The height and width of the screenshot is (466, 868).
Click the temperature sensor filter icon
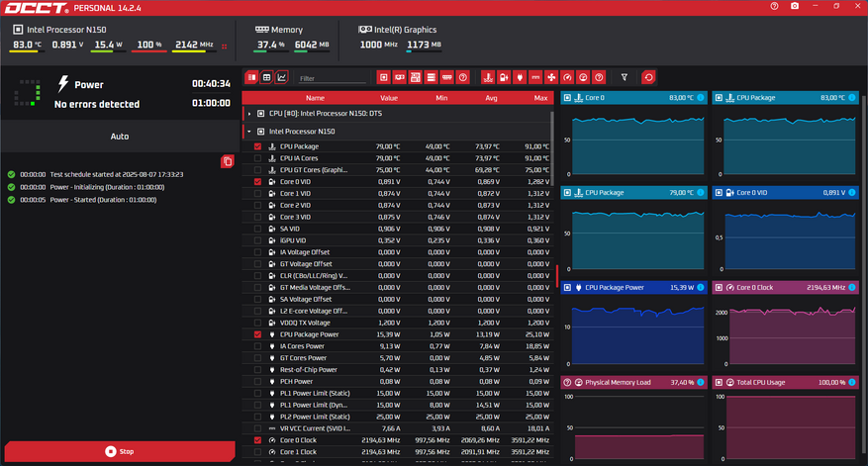click(488, 77)
